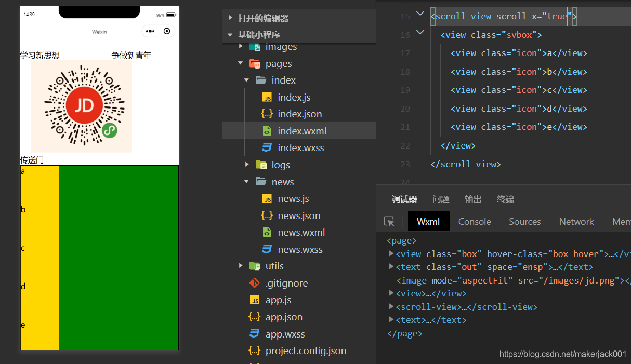Expand the text class="out" node

pos(391,266)
